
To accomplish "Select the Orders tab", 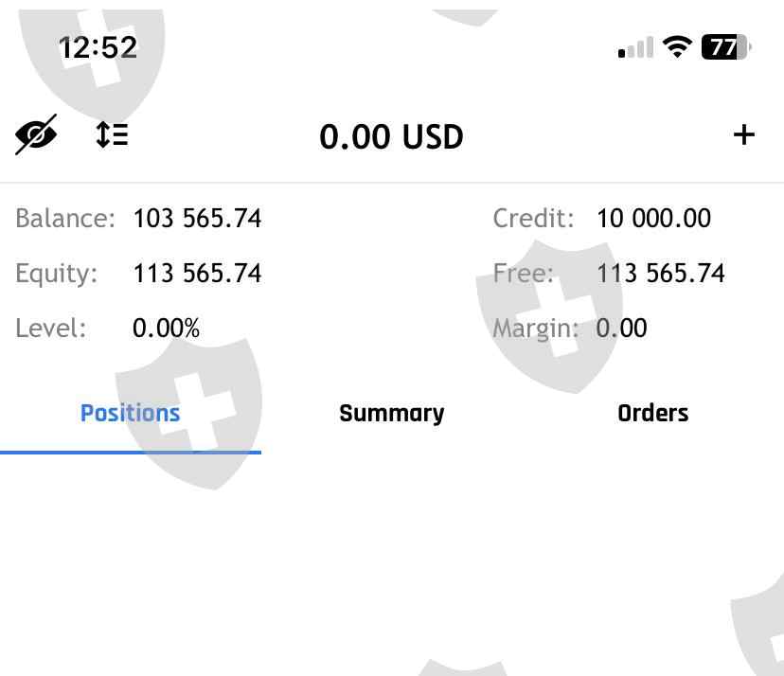I will [x=652, y=414].
